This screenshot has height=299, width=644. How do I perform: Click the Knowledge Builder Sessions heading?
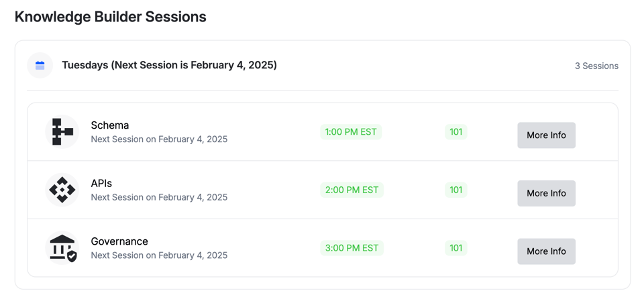[111, 17]
